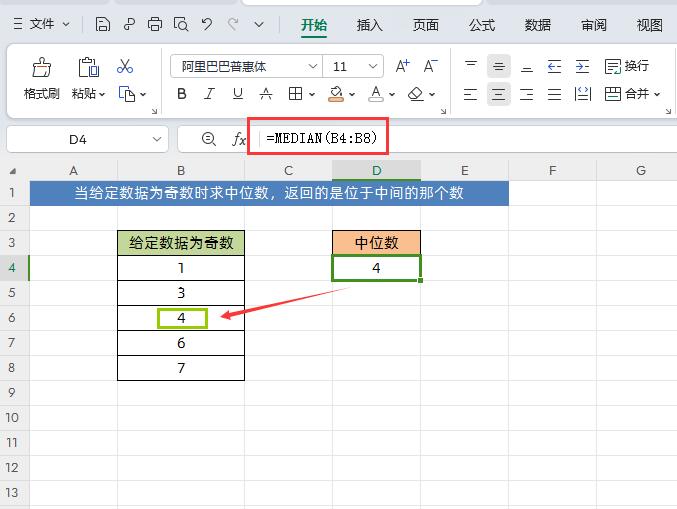Viewport: 677px width, 509px height.
Task: Click the 合并 merge cells button
Action: click(633, 94)
